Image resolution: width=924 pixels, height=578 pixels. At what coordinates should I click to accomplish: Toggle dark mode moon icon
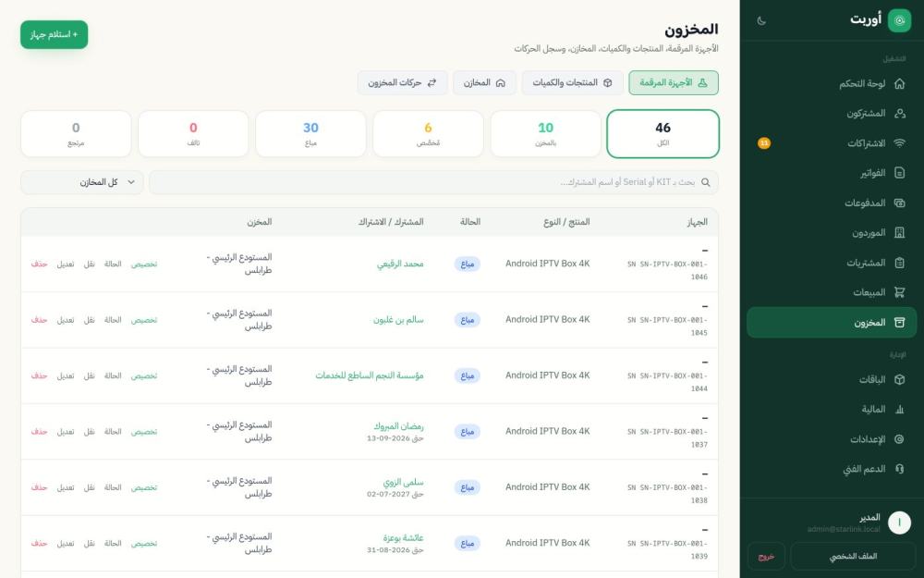point(761,20)
